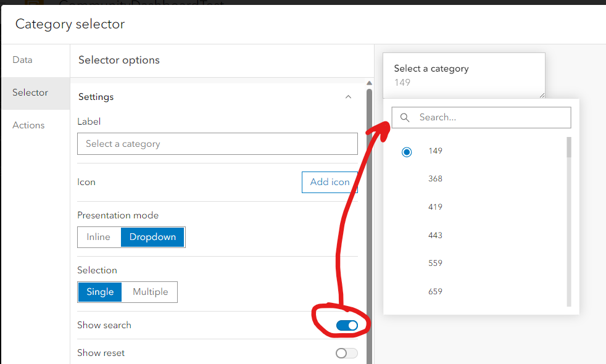606x364 pixels.
Task: Switch to the Selector tab
Action: click(30, 93)
